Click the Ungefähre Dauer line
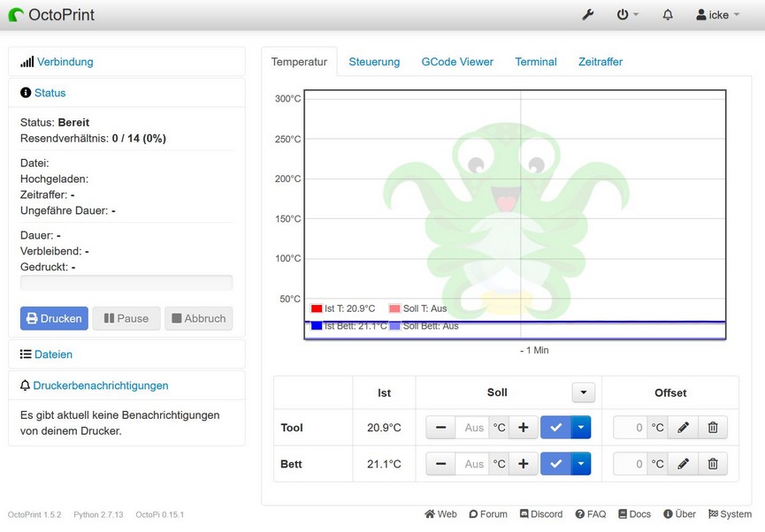 [68, 210]
